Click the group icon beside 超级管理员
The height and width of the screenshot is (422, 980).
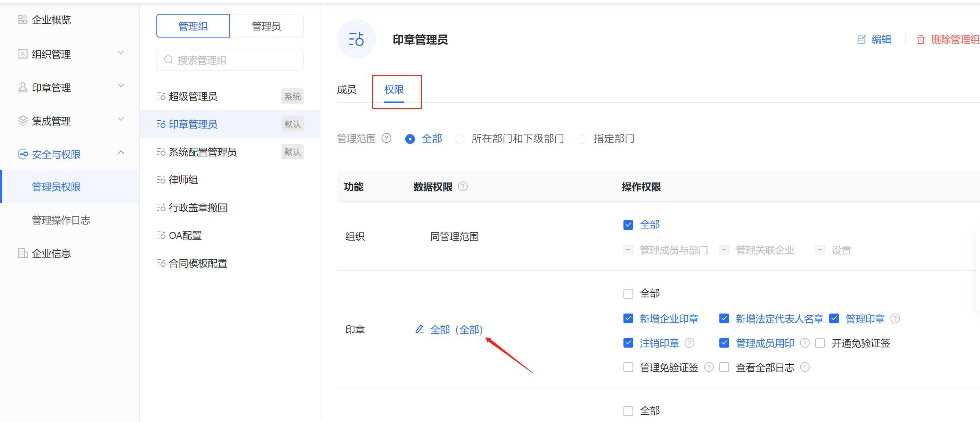(161, 96)
